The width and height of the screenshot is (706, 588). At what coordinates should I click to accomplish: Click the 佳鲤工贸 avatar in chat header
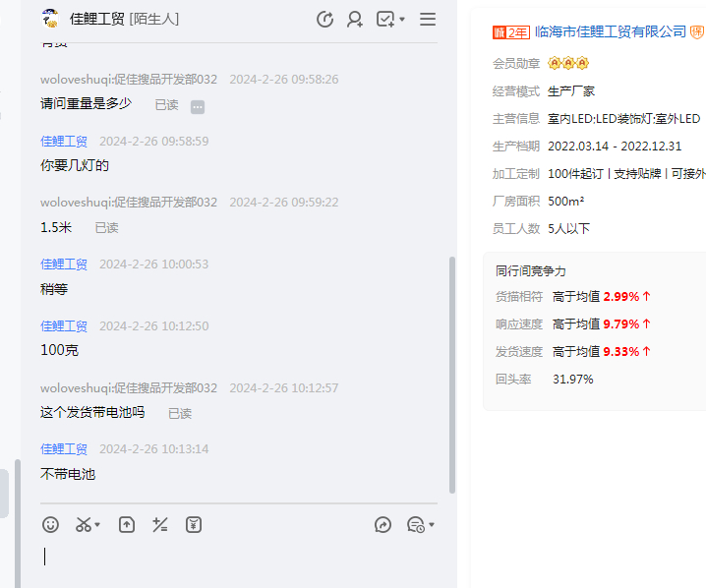[50, 19]
